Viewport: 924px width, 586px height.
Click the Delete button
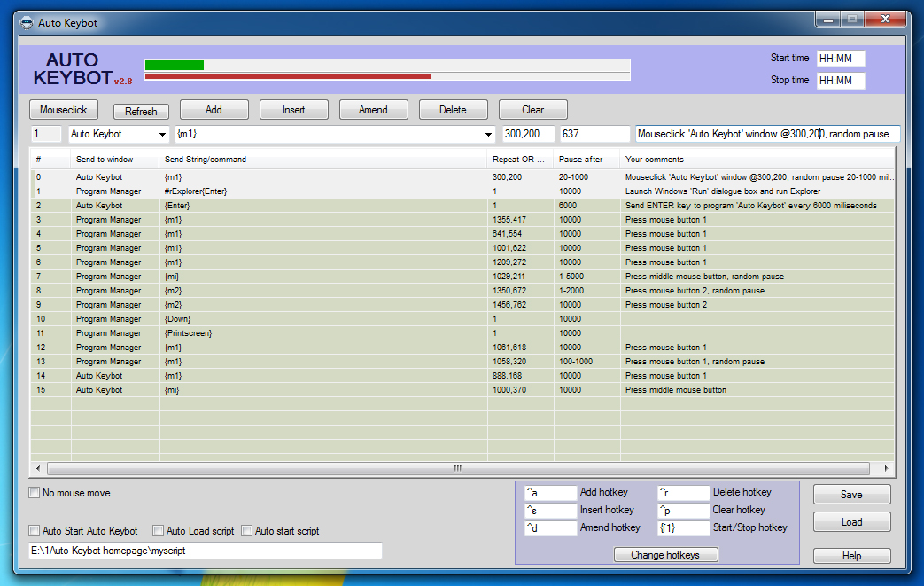[453, 110]
